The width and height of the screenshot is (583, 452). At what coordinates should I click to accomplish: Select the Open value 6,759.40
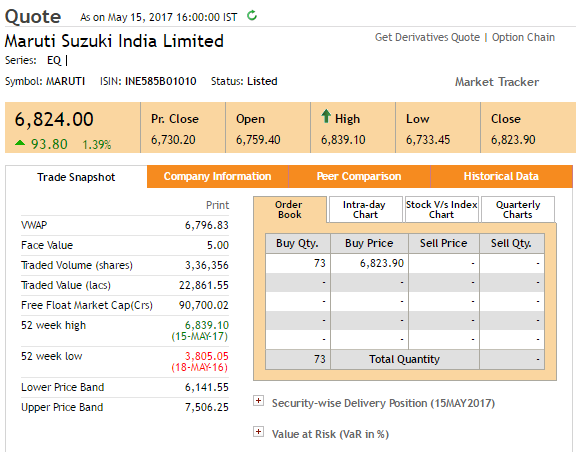point(258,140)
